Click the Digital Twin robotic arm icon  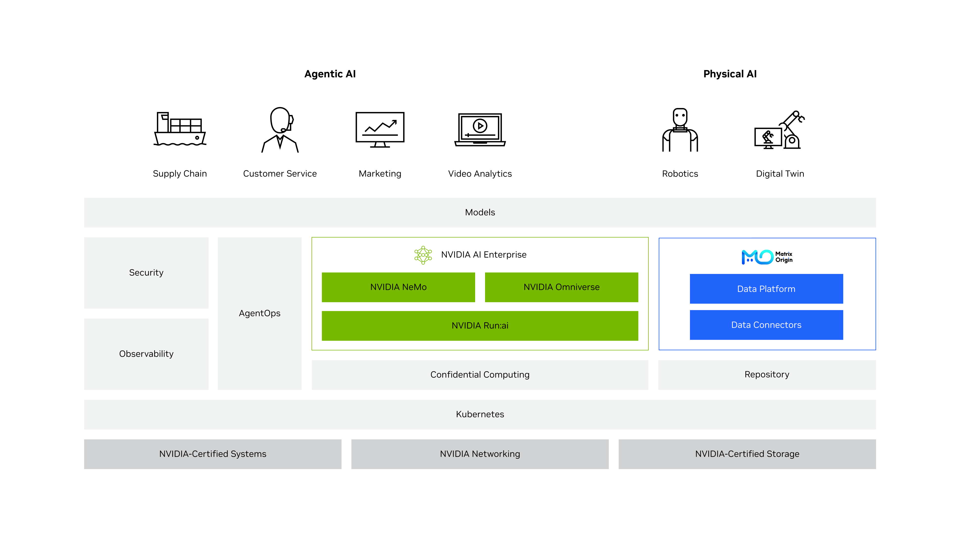point(780,130)
